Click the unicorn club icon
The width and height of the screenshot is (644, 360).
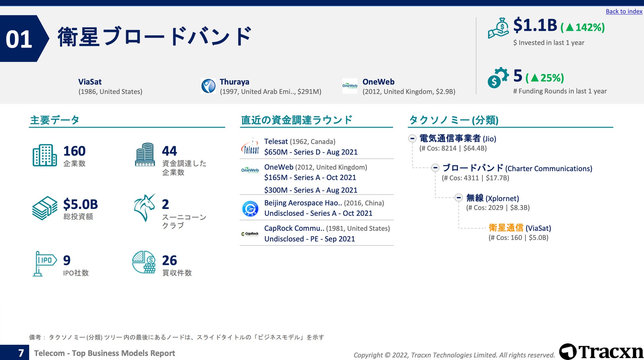click(x=145, y=208)
